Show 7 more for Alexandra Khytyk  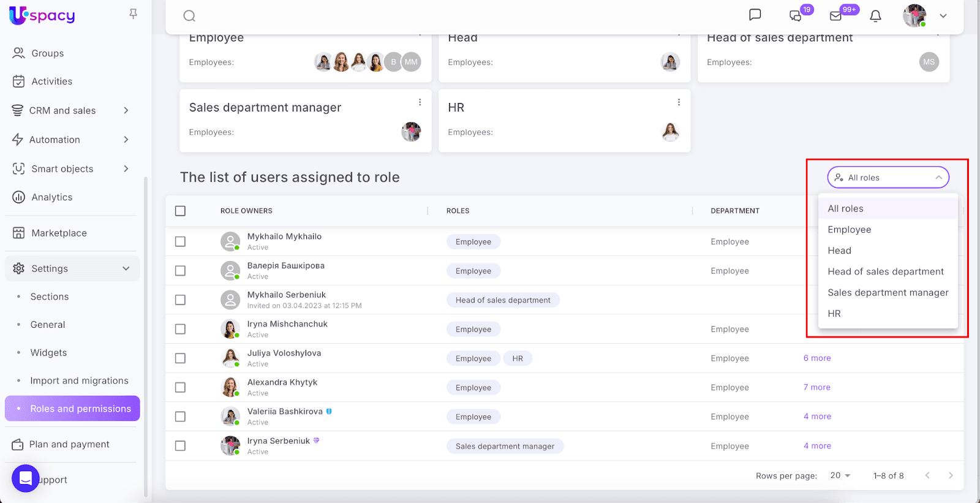816,387
